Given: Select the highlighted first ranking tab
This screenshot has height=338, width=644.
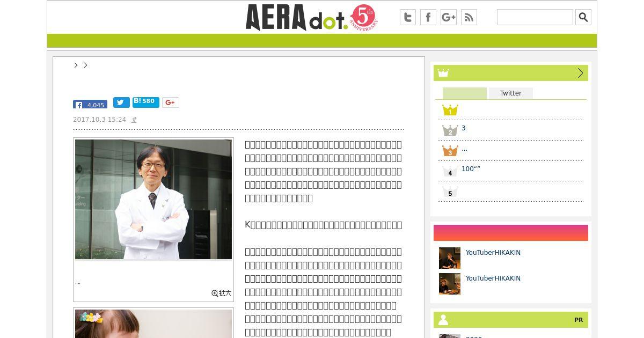Looking at the screenshot, I should click(465, 93).
